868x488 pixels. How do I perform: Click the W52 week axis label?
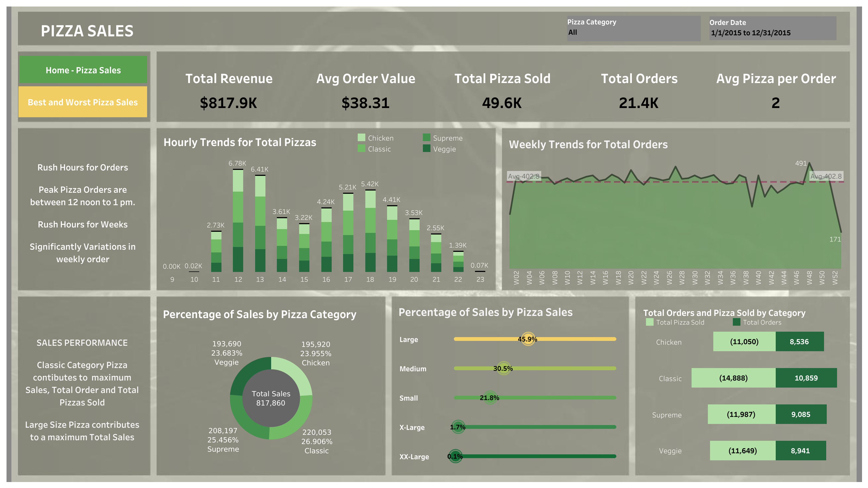pyautogui.click(x=835, y=278)
